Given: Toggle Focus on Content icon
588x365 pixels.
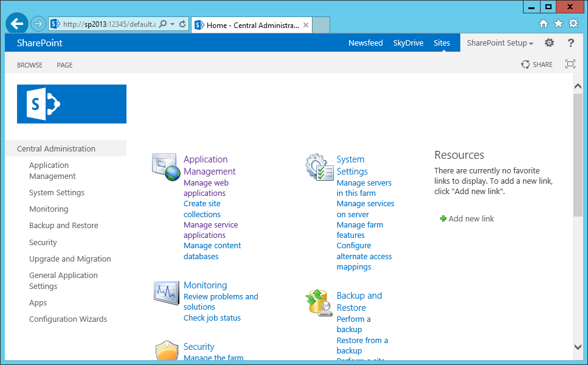Looking at the screenshot, I should coord(570,64).
